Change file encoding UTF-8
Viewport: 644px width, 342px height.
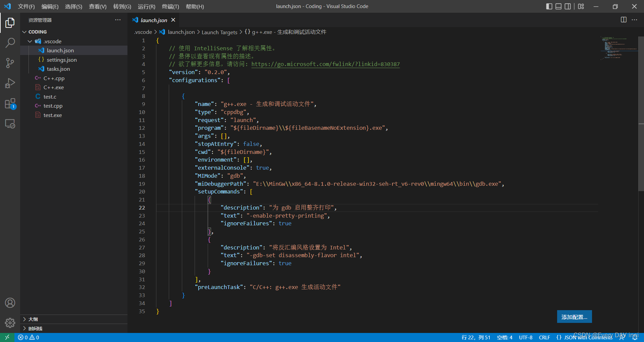pos(526,338)
